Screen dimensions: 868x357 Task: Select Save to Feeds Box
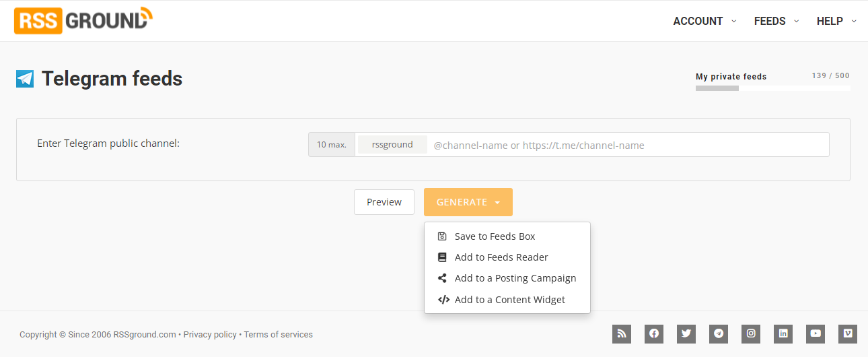495,236
